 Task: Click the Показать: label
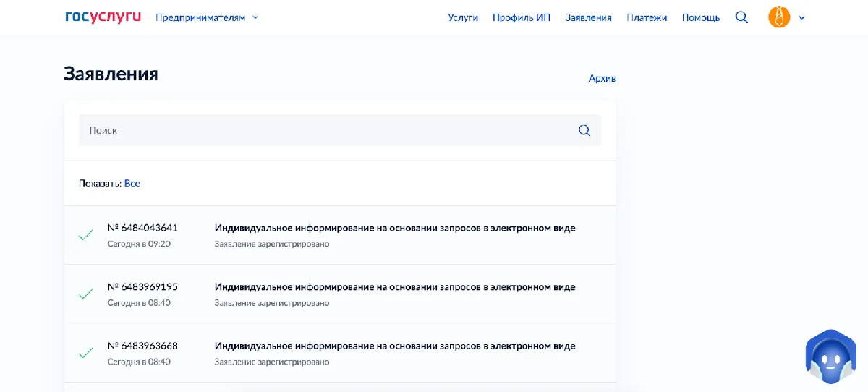point(100,183)
